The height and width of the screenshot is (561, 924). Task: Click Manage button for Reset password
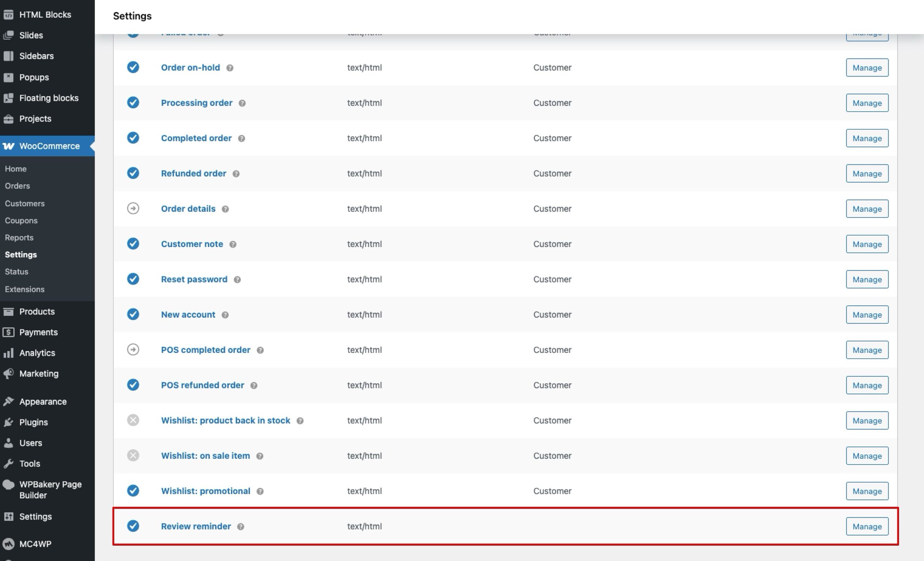click(867, 279)
